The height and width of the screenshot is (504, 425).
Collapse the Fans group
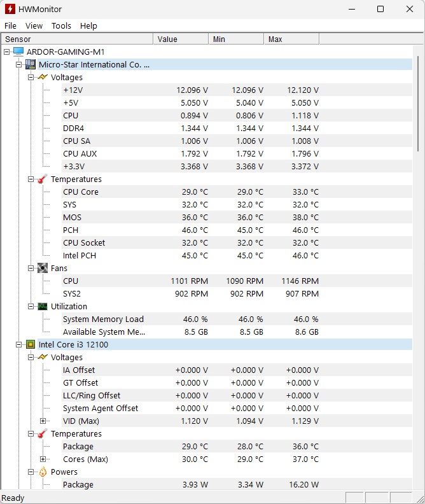point(31,268)
